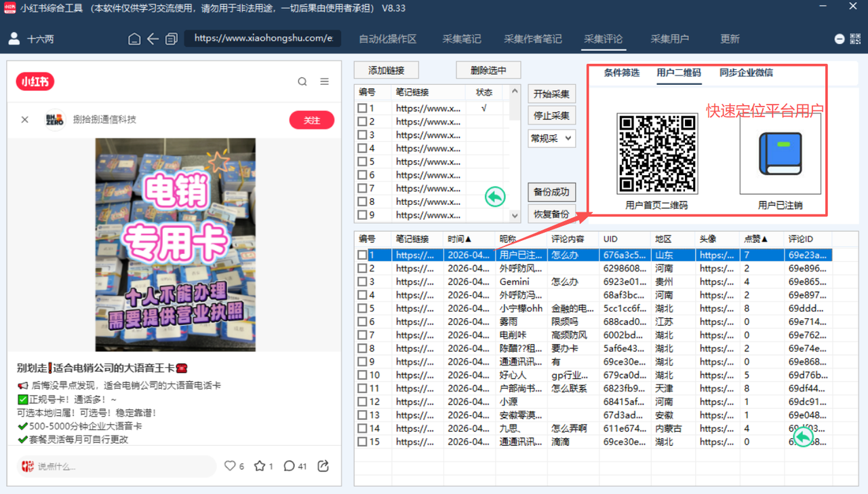The height and width of the screenshot is (494, 868).
Task: Switch to the 采集笔记 tab
Action: (x=462, y=39)
